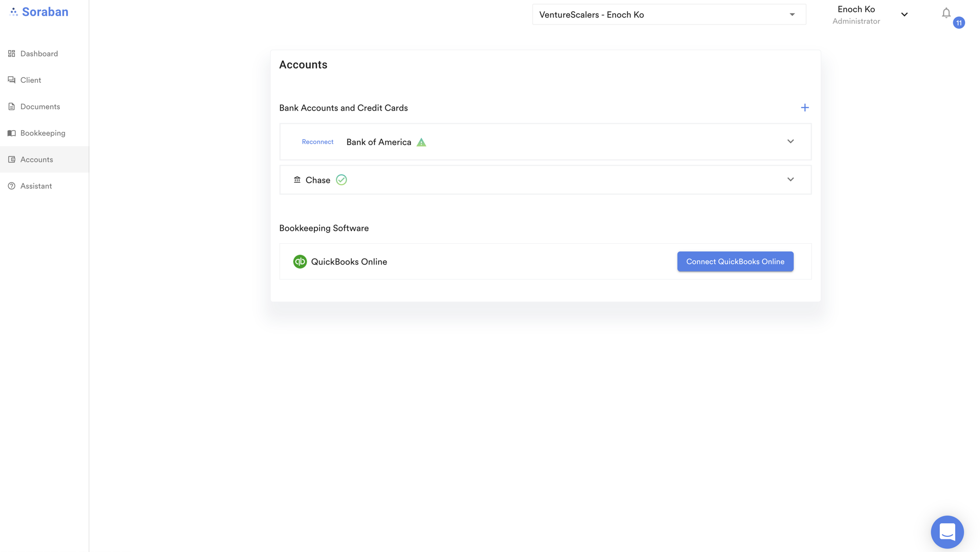Screen dimensions: 980x552
Task: Expand the Enoch Ko user menu
Action: [904, 14]
